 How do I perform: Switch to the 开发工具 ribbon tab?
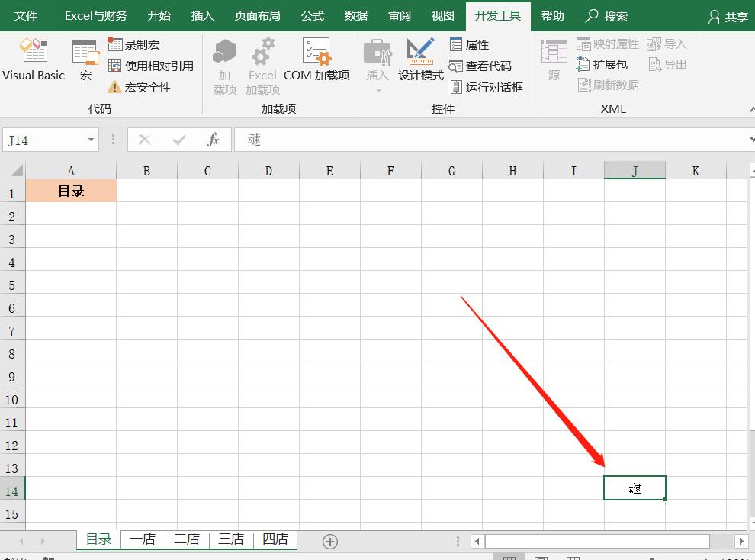click(498, 14)
